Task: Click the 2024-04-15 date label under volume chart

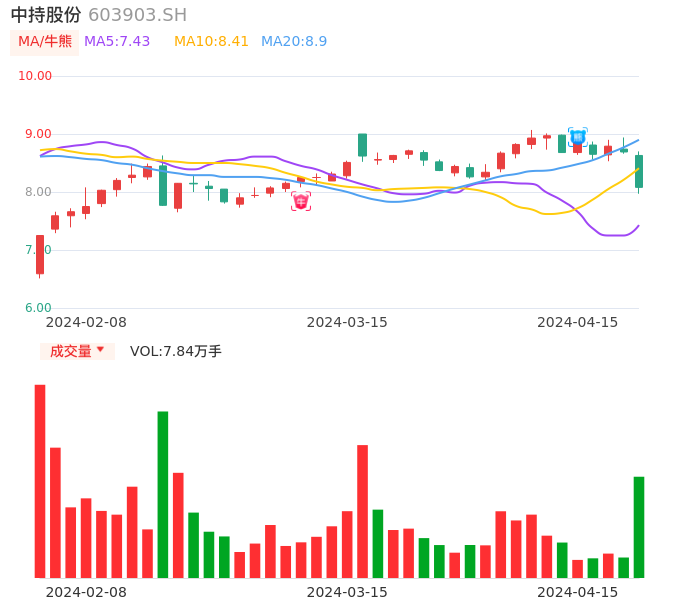Action: point(578,592)
